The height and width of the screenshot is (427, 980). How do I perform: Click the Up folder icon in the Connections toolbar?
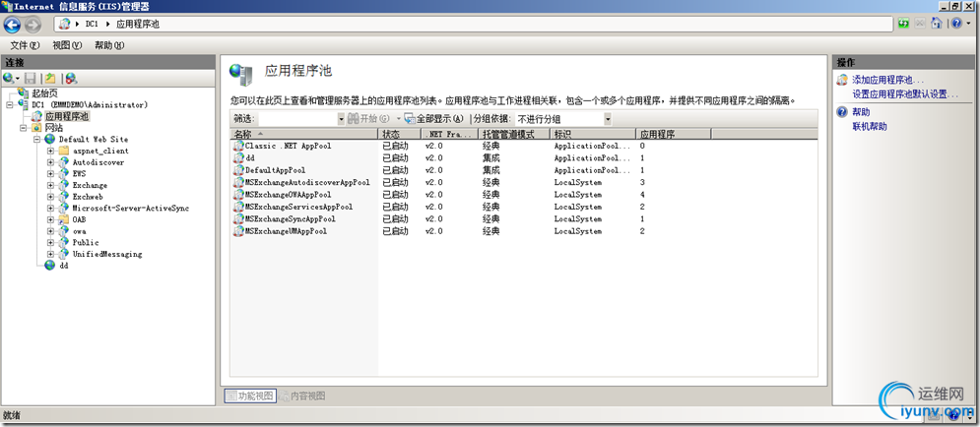(50, 78)
